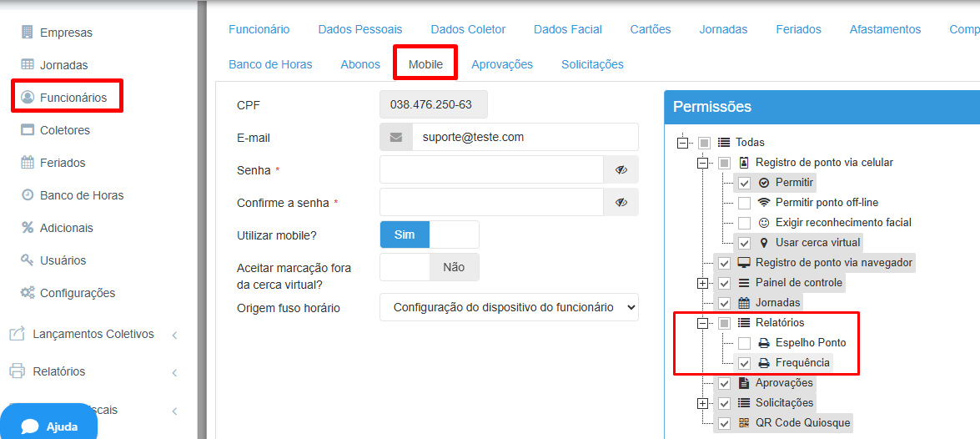Expand the Painel de controle node
This screenshot has height=439, width=980.
coord(702,283)
